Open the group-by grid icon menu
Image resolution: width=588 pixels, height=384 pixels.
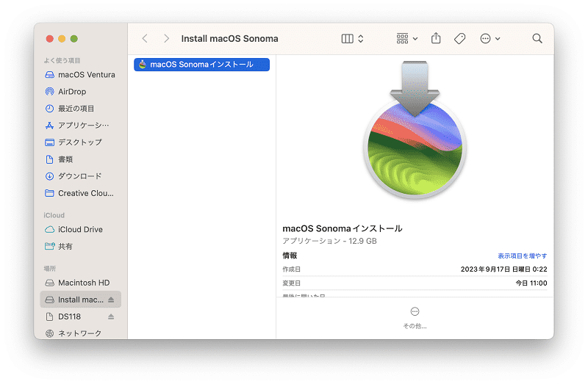pos(407,39)
